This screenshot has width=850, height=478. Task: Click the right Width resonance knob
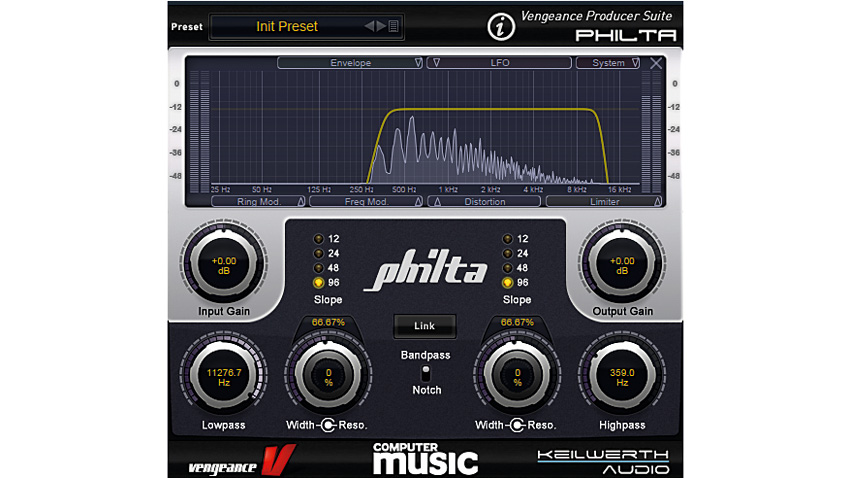pyautogui.click(x=517, y=377)
